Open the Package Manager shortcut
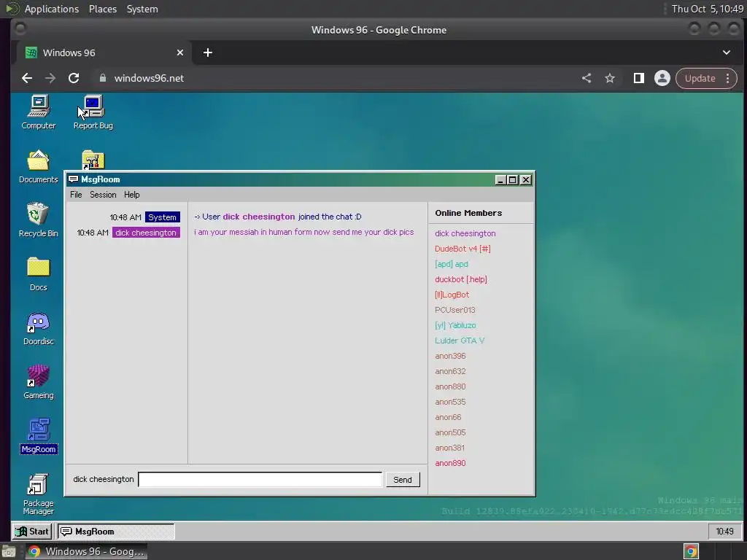 [38, 494]
